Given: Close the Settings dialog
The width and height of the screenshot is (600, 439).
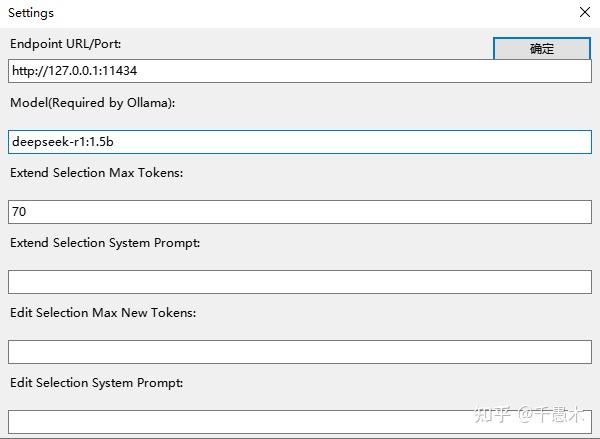Looking at the screenshot, I should (x=584, y=13).
